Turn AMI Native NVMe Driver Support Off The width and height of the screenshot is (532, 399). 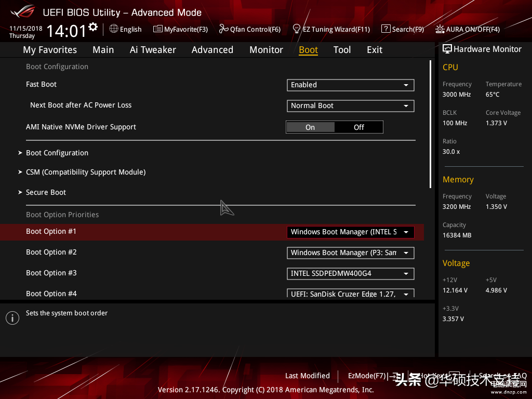coord(358,127)
